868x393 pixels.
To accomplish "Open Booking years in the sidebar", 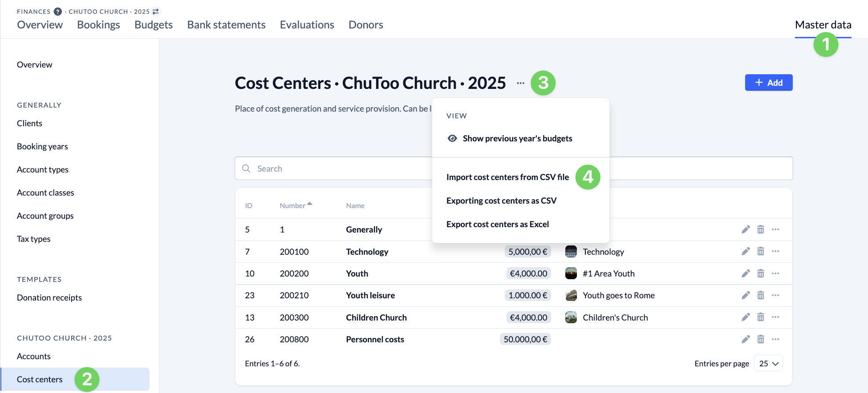I will click(x=42, y=146).
